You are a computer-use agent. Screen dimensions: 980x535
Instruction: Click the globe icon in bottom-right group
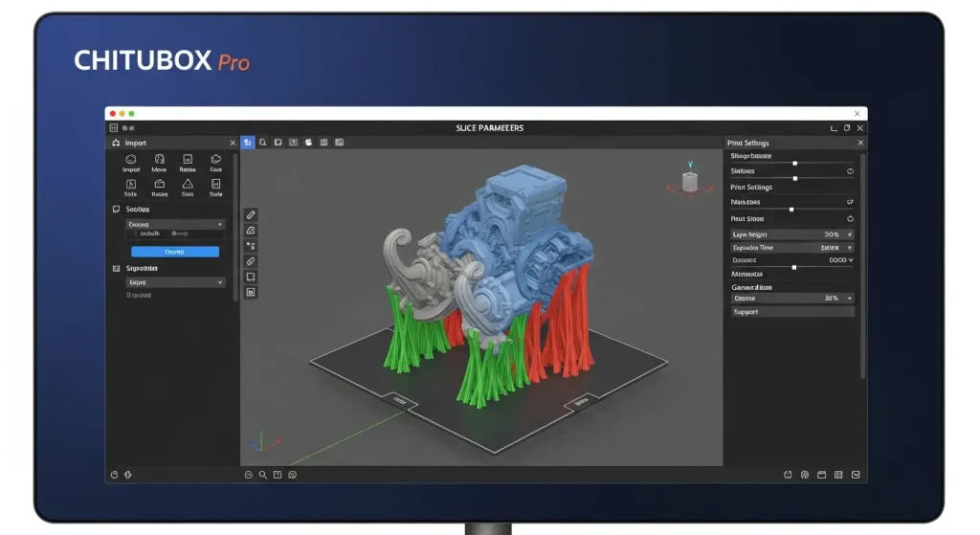[805, 475]
